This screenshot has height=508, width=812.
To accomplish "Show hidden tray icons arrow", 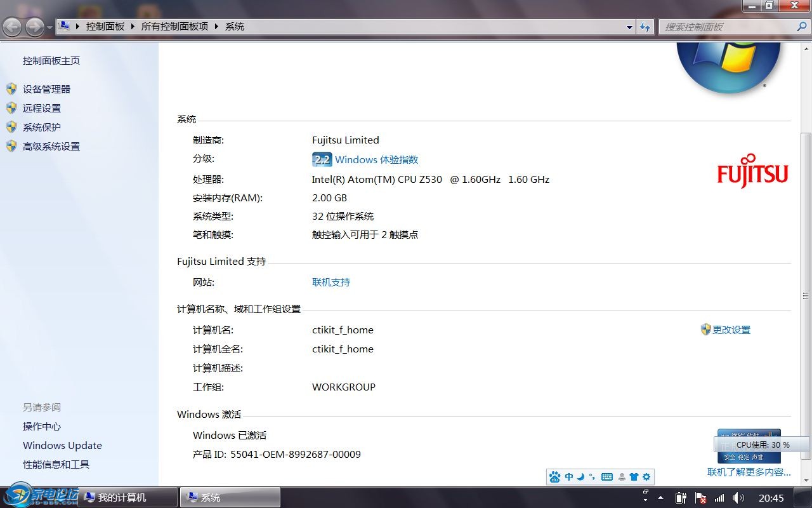I will click(660, 498).
